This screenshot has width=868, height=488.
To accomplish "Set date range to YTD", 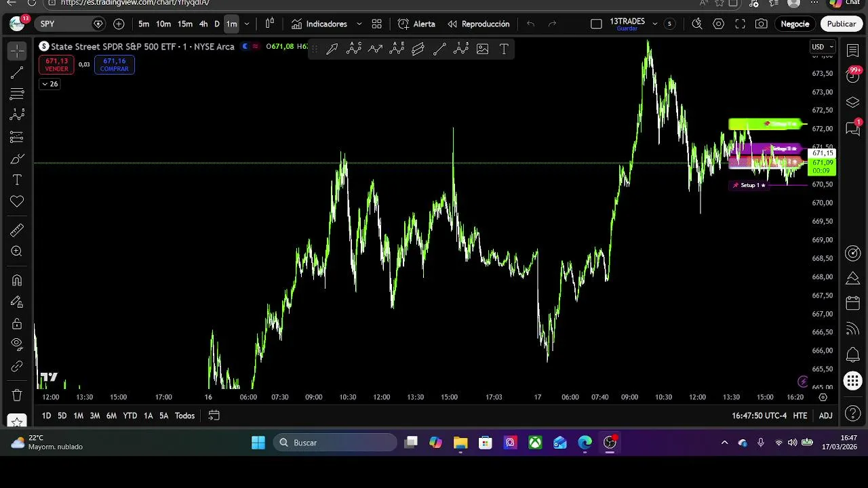I will [130, 415].
